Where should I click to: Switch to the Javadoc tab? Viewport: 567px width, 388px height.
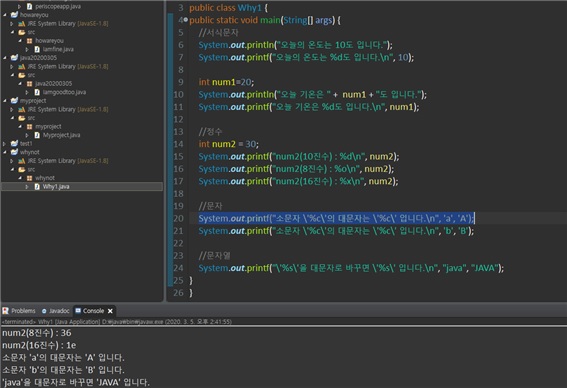[55, 311]
